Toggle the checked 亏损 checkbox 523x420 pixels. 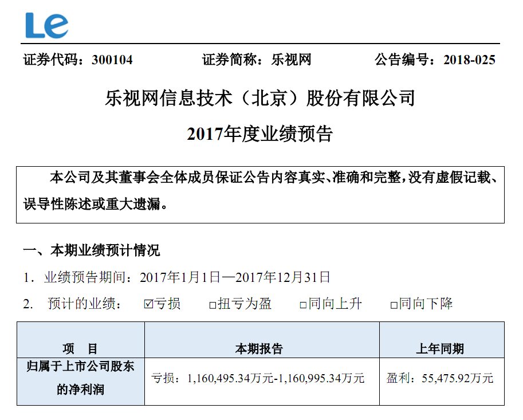click(148, 304)
